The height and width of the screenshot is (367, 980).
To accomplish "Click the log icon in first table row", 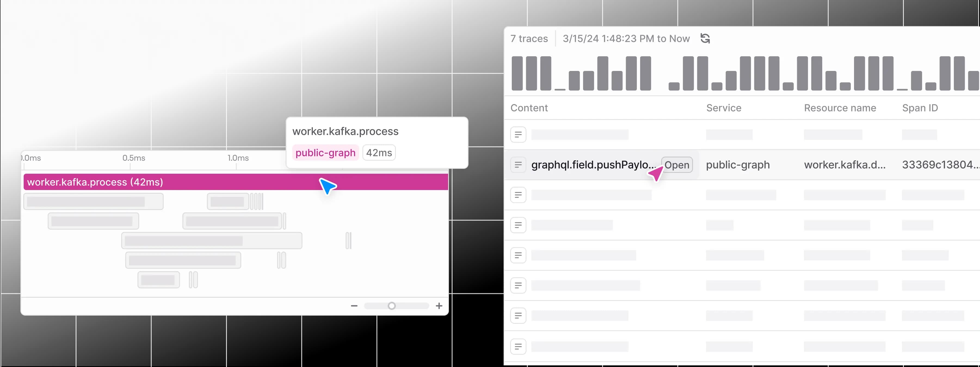I will coord(518,134).
